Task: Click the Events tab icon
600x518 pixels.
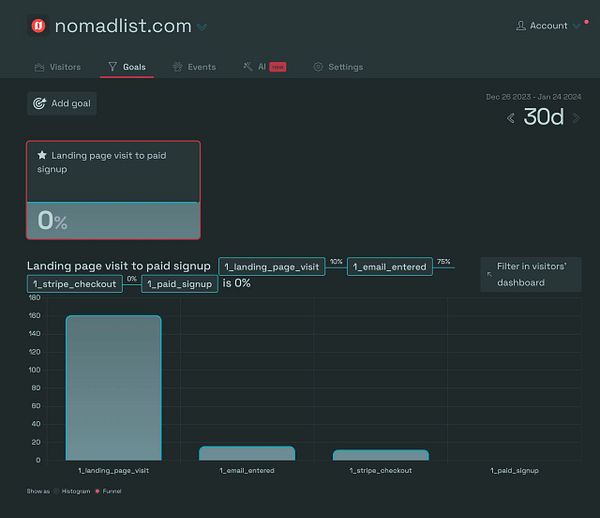Action: [x=177, y=67]
